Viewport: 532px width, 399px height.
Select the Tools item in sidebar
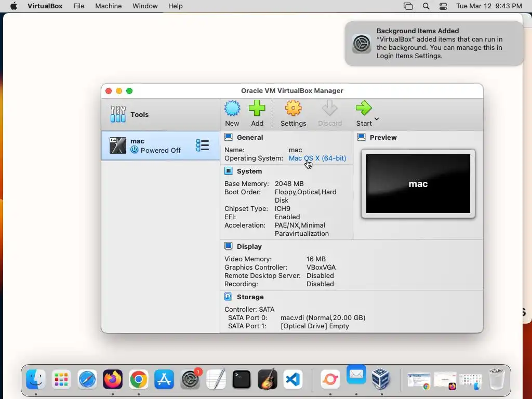[161, 114]
